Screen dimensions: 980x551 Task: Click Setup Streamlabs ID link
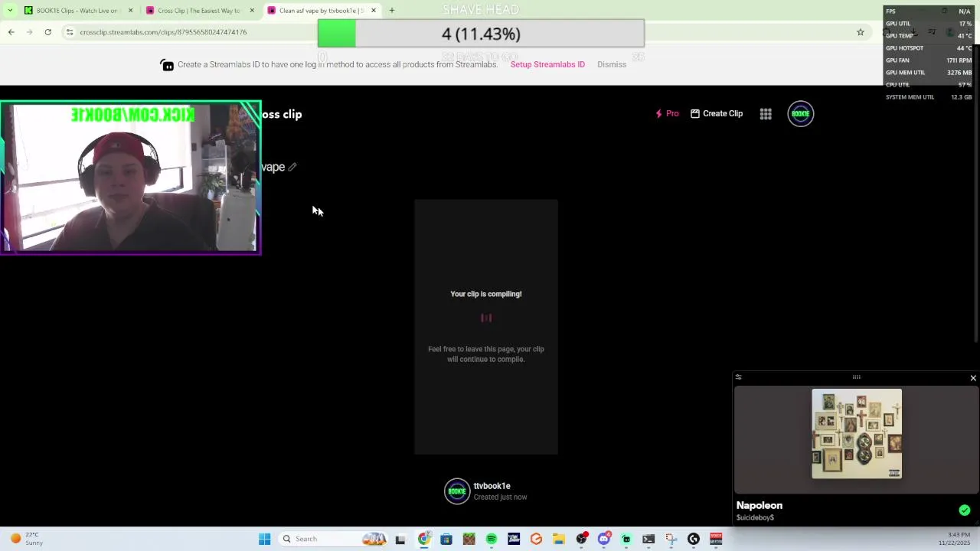(x=547, y=64)
